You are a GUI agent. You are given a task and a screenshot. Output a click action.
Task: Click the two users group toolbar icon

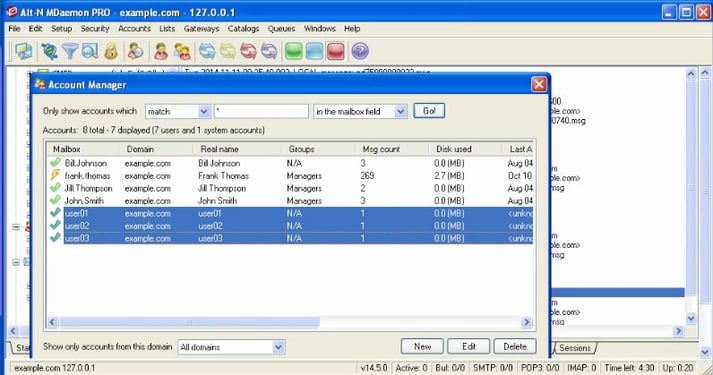[182, 51]
